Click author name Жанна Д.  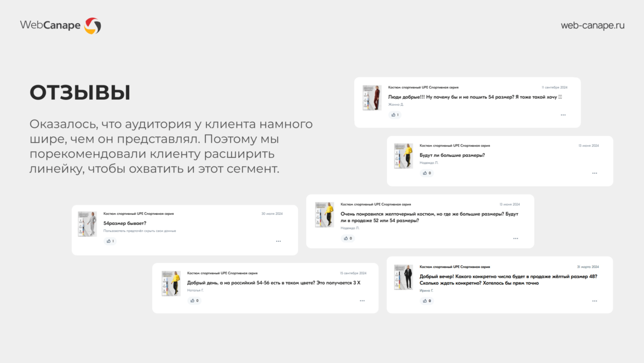coord(396,104)
